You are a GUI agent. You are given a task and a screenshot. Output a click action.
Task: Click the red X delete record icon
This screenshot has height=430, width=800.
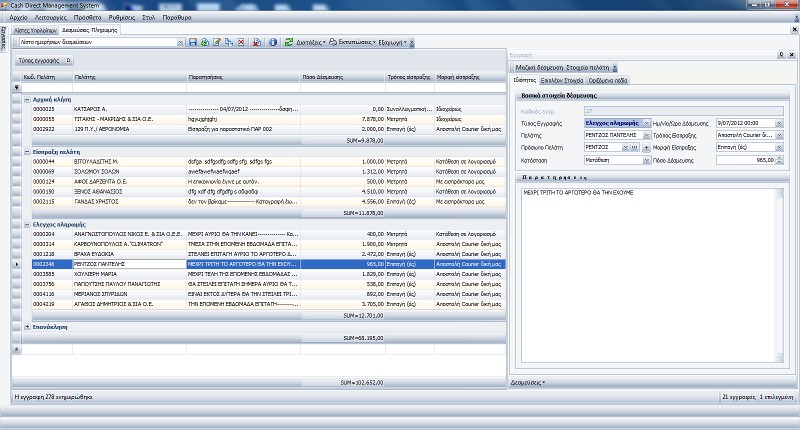(241, 42)
